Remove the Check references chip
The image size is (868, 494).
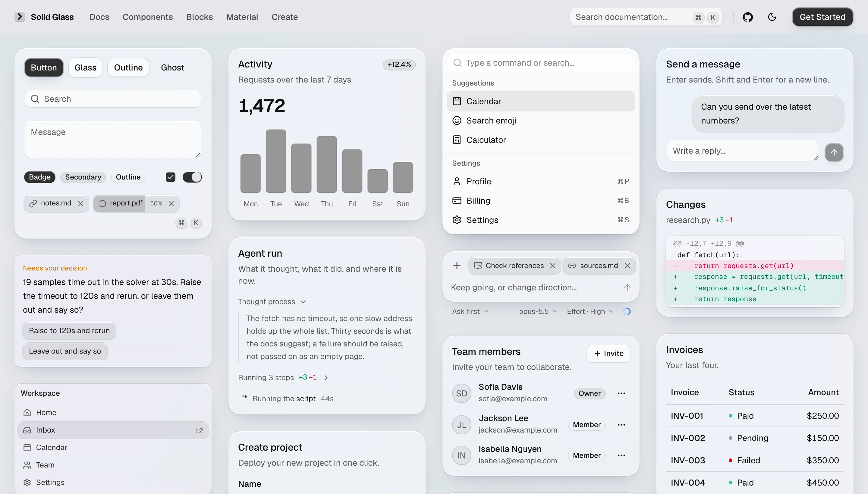[553, 266]
